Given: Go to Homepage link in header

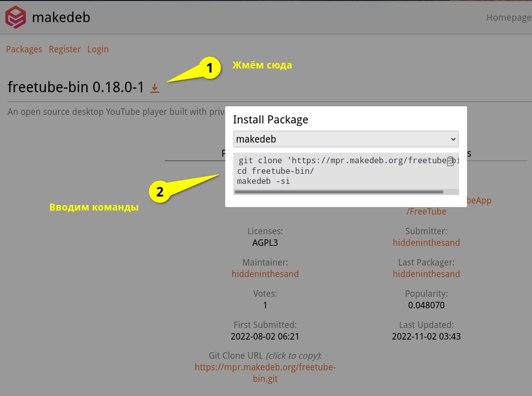Looking at the screenshot, I should pos(509,17).
